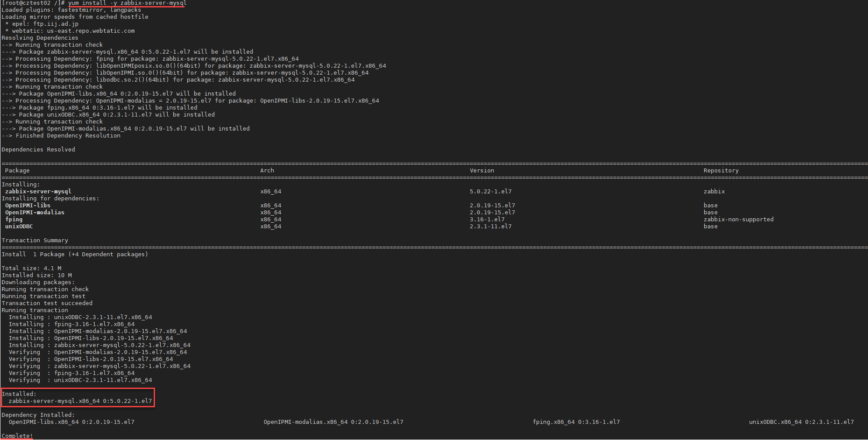The width and height of the screenshot is (868, 440).
Task: Click version '3.16-1.el7' in the table
Action: pyautogui.click(x=487, y=219)
